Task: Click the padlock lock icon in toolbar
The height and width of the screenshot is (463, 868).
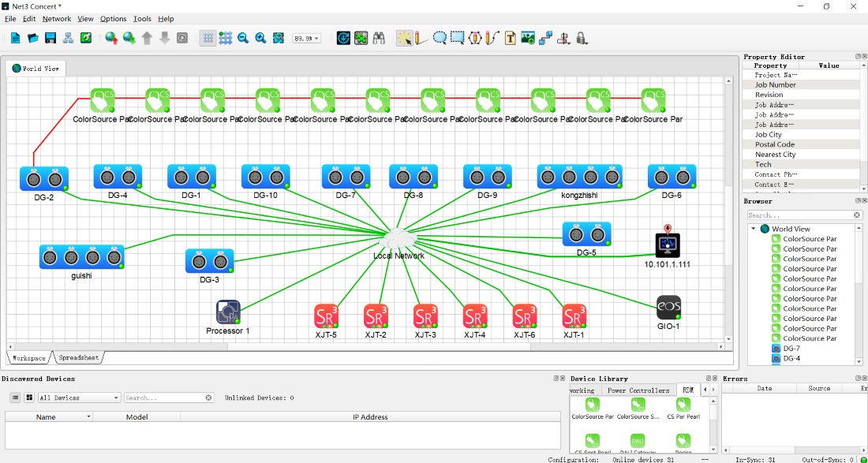Action: tap(582, 38)
